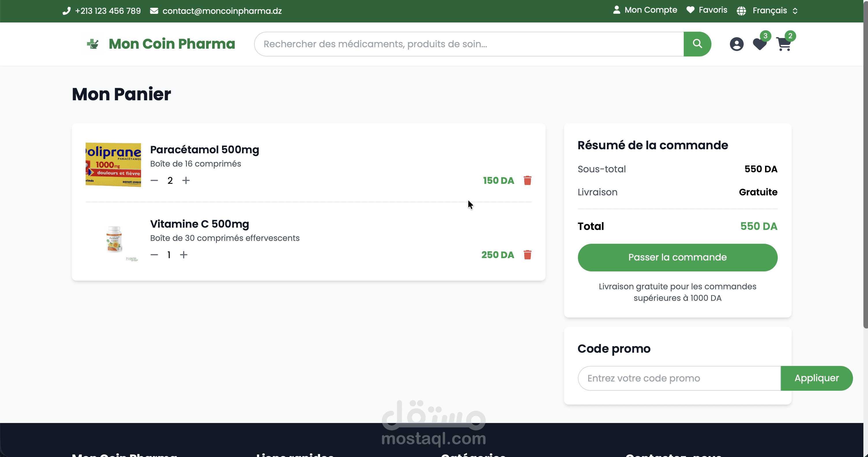The image size is (868, 457).
Task: Click the Doliprane product thumbnail
Action: 113,165
